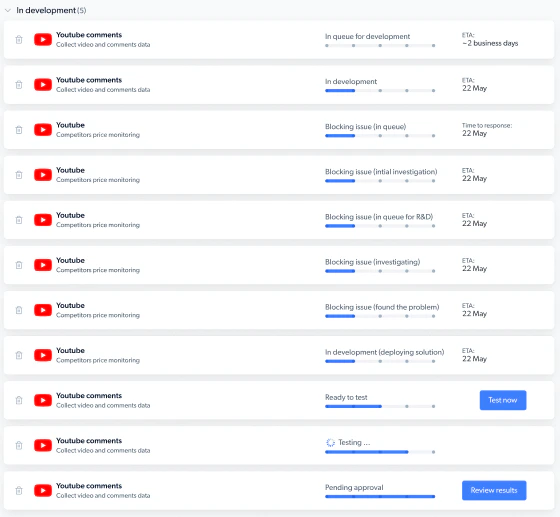
Task: Open Review results for pending approval
Action: tap(494, 490)
